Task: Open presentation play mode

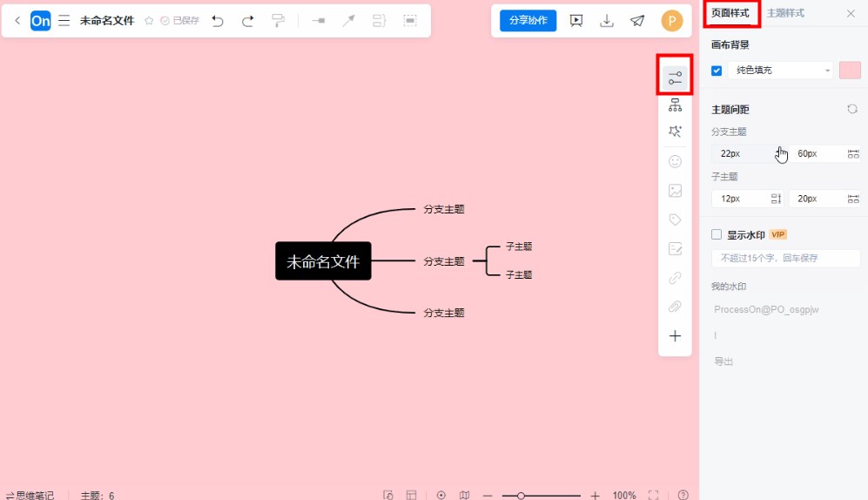Action: [576, 21]
